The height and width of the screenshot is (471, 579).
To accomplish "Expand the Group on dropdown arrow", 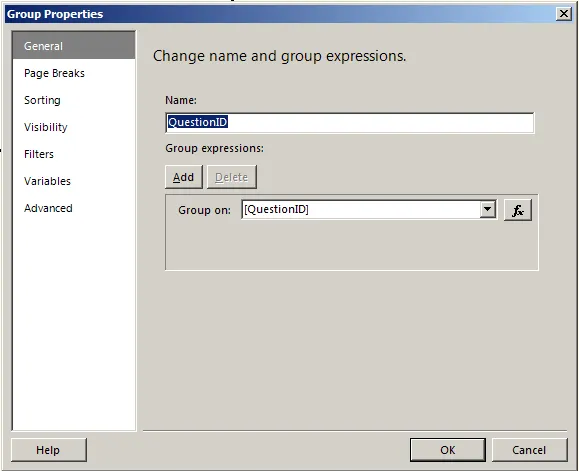I will click(487, 210).
